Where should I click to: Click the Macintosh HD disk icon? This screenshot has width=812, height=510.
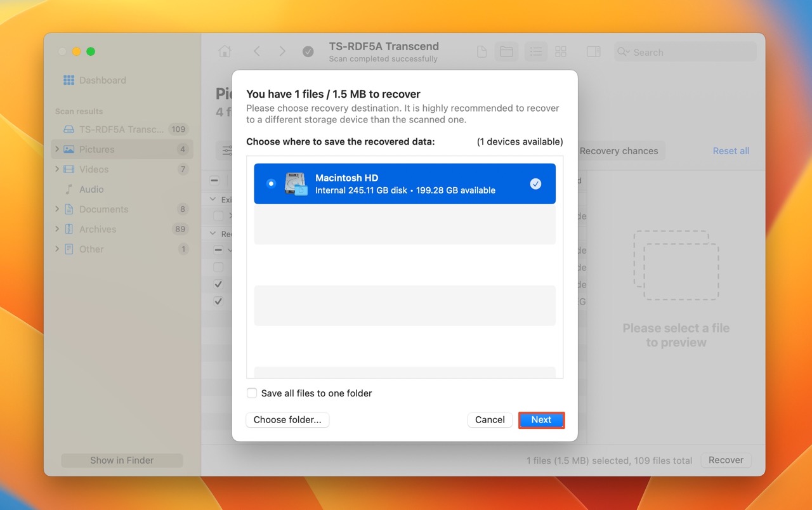click(296, 183)
